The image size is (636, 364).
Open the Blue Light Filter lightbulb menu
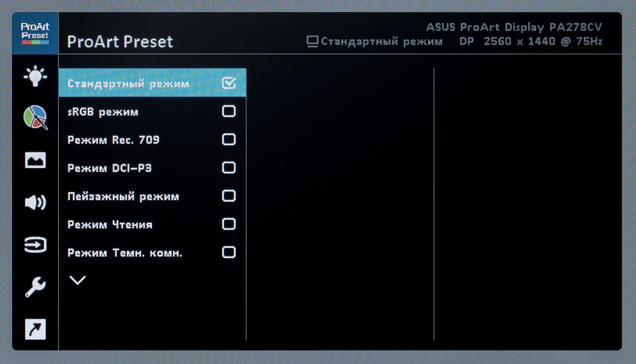(35, 76)
